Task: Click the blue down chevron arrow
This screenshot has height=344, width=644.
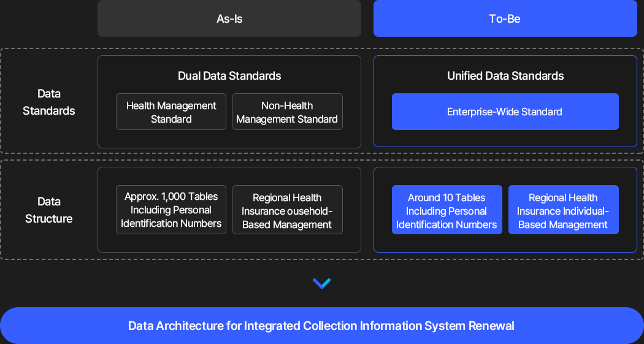Action: click(321, 283)
